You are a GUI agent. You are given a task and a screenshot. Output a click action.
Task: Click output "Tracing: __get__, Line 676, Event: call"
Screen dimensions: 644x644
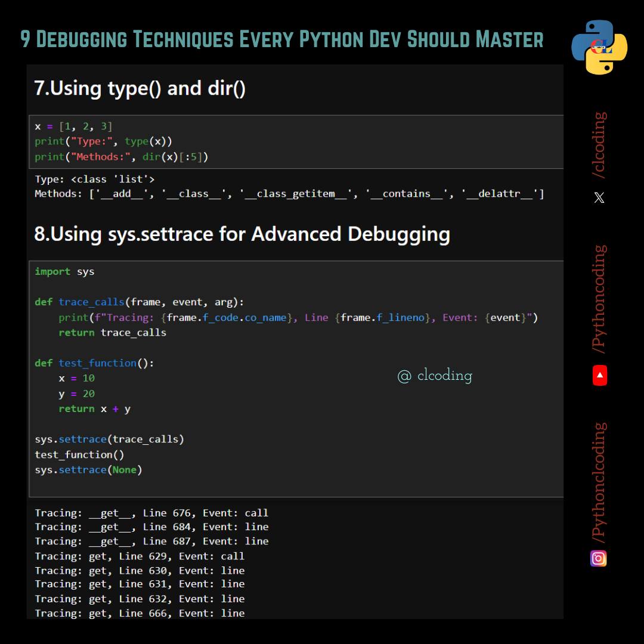(151, 513)
